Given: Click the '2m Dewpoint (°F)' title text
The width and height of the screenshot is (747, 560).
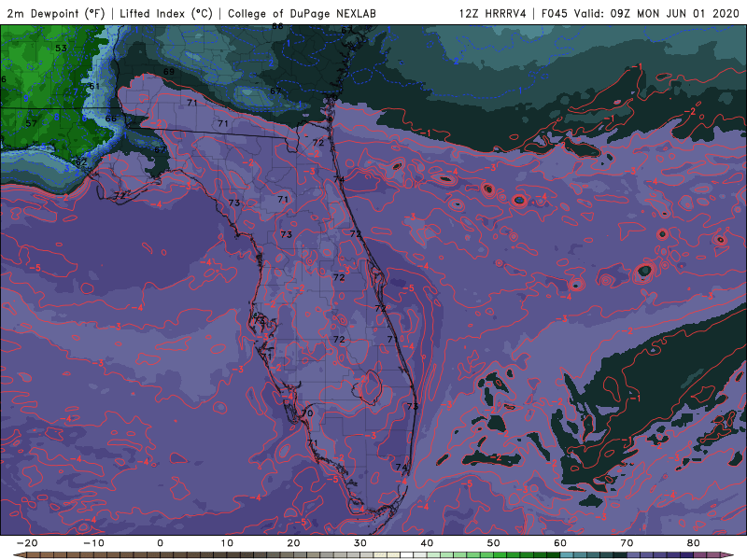Looking at the screenshot, I should [56, 13].
